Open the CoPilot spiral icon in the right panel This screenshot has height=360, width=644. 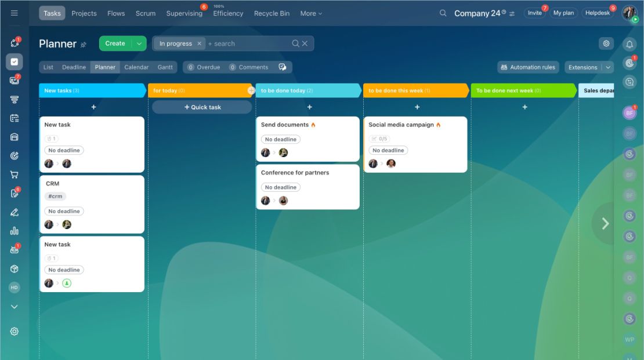click(629, 63)
